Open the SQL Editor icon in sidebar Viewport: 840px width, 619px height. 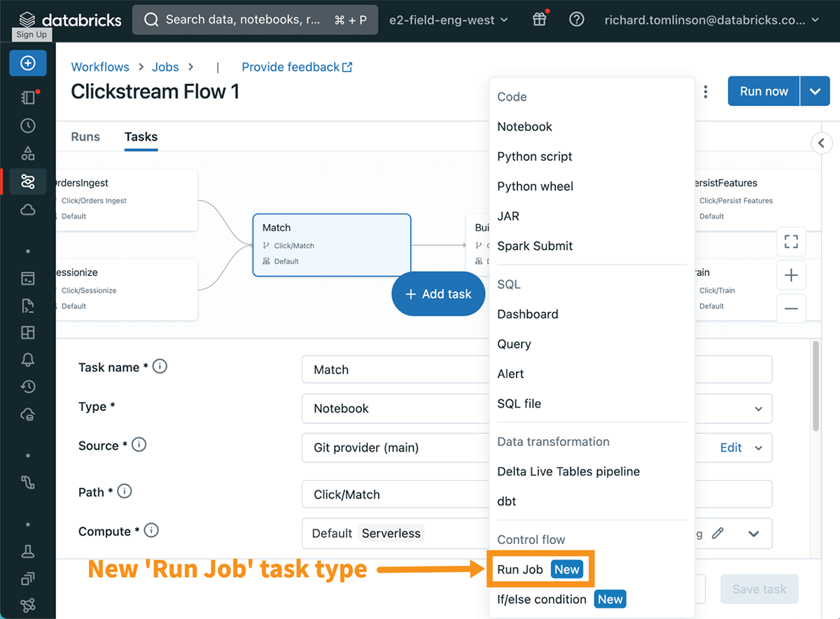pos(28,278)
